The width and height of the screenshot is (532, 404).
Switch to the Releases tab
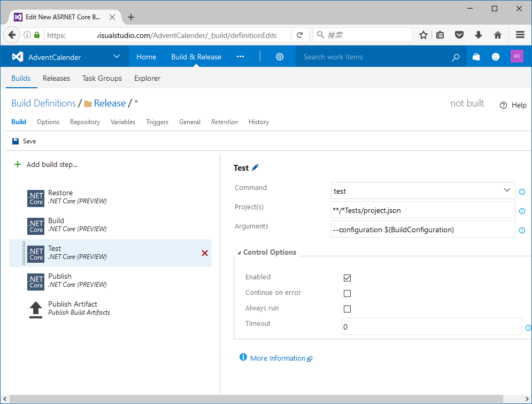point(56,79)
